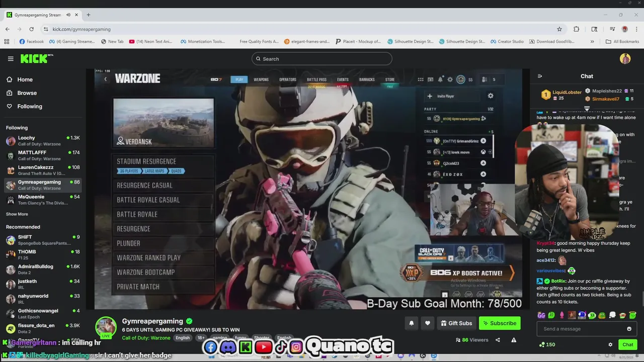644x362 pixels.
Task: Expand the gift leaderboard arrow in chat
Action: [x=587, y=109]
